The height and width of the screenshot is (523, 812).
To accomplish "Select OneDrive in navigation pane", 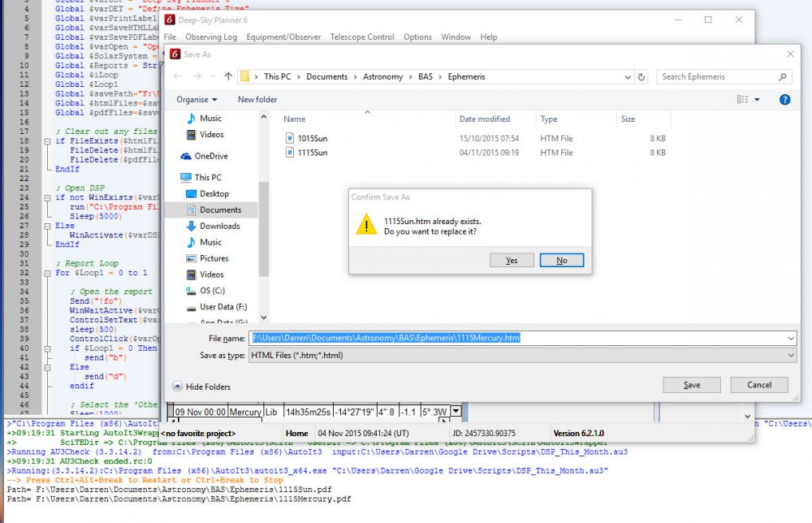I will pyautogui.click(x=211, y=156).
